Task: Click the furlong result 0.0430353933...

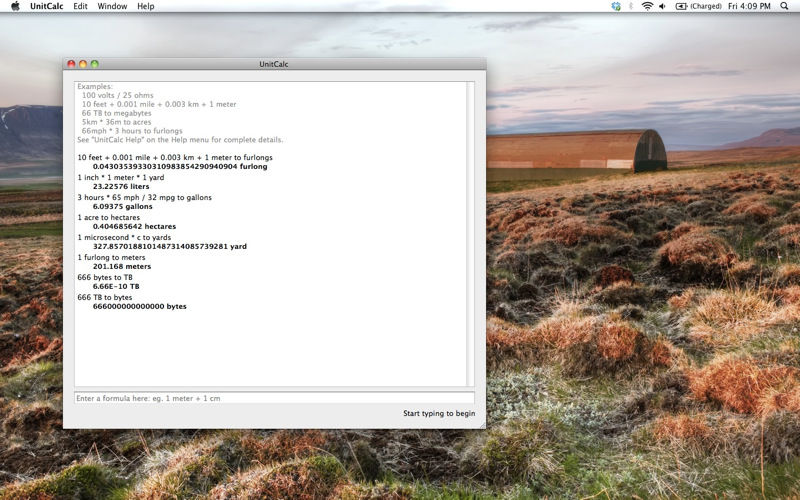Action: point(180,166)
